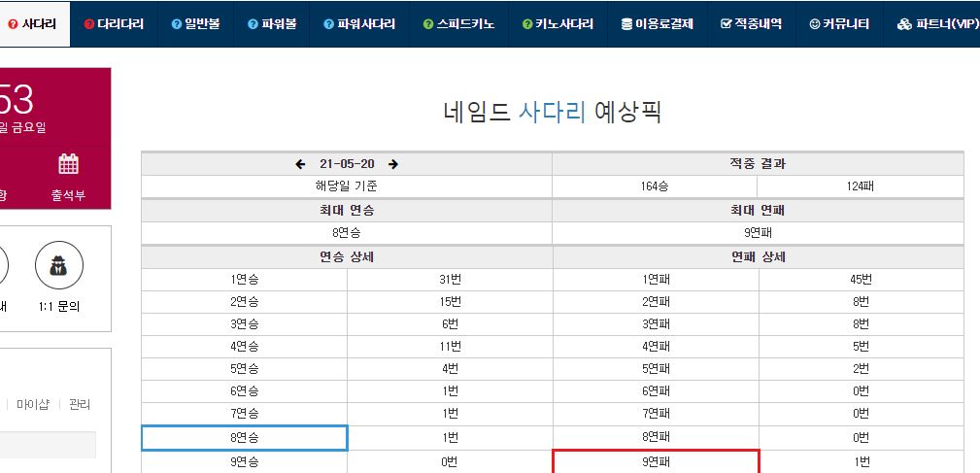Click the 1연패 row label
Viewport: 980px width, 473px height.
pyautogui.click(x=656, y=280)
